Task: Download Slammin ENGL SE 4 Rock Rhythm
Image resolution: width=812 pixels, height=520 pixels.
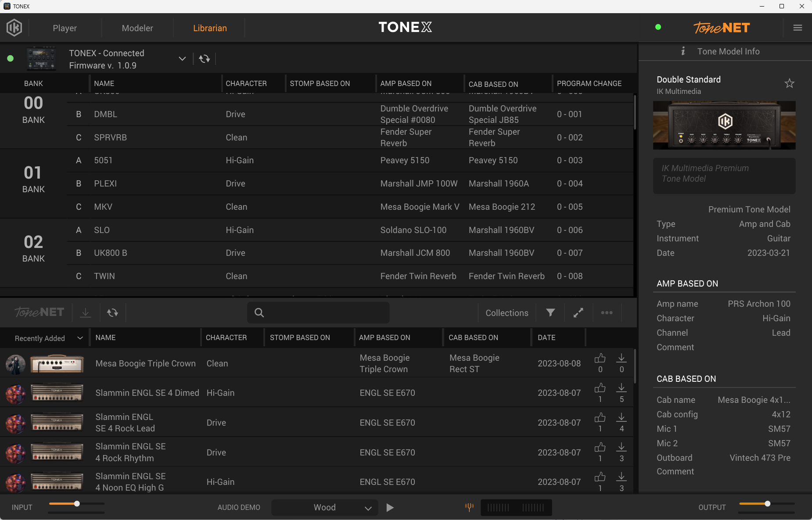Action: coord(621,447)
